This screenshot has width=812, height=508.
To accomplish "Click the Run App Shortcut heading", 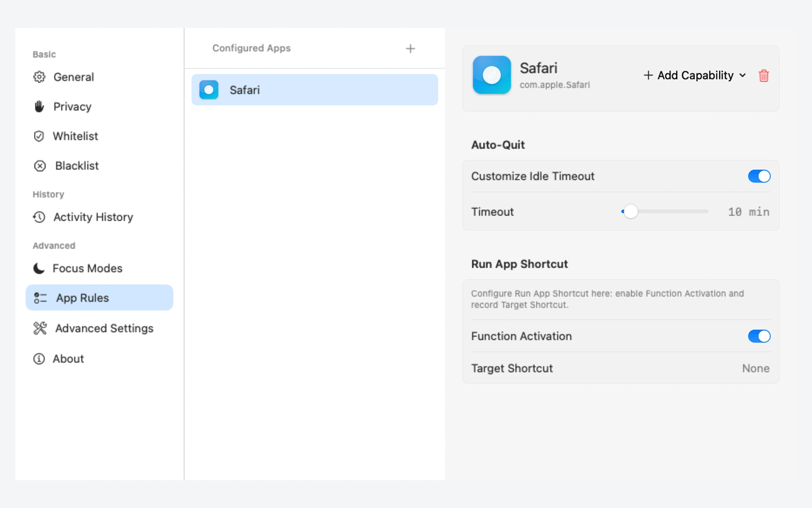I will [519, 264].
